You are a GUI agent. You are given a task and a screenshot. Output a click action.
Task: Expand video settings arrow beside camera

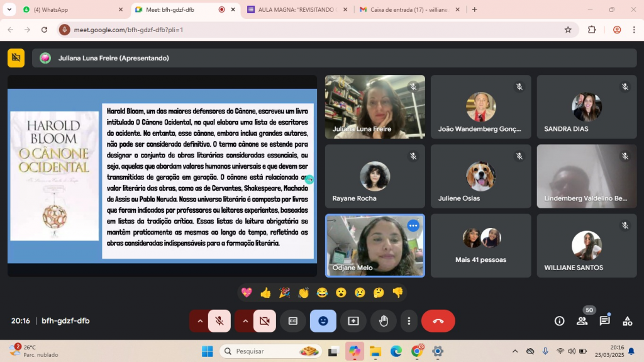(245, 321)
